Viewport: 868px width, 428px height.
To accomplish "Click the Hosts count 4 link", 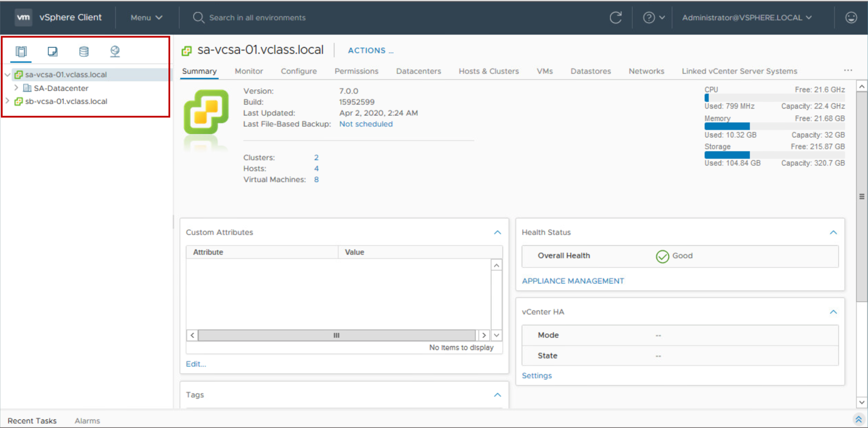I will click(x=316, y=169).
